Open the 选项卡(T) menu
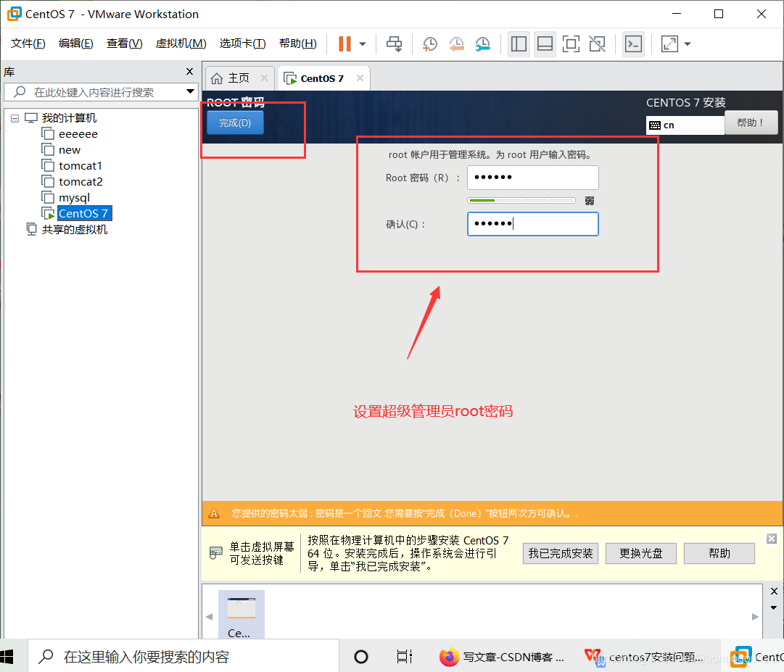Screen dimensions: 784x672 click(x=242, y=43)
